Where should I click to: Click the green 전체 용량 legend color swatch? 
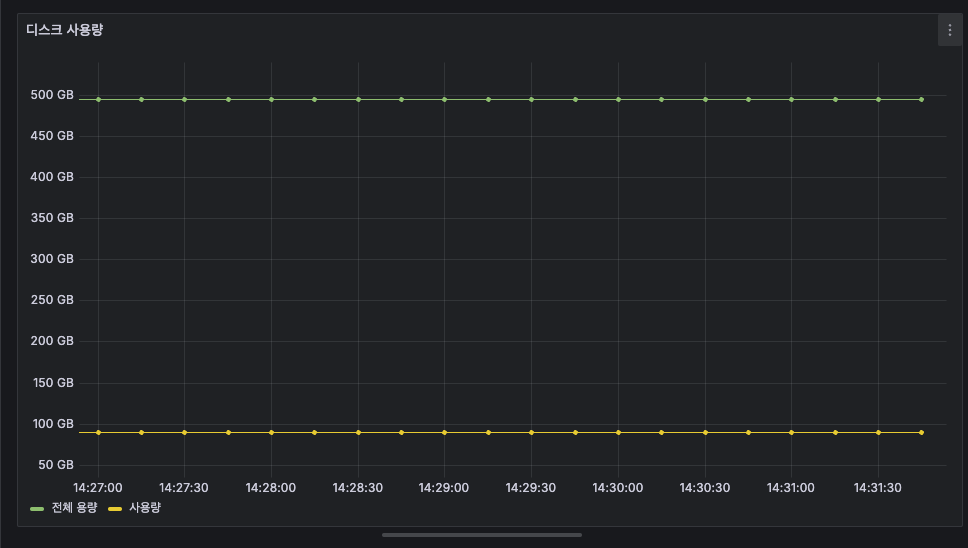point(37,509)
